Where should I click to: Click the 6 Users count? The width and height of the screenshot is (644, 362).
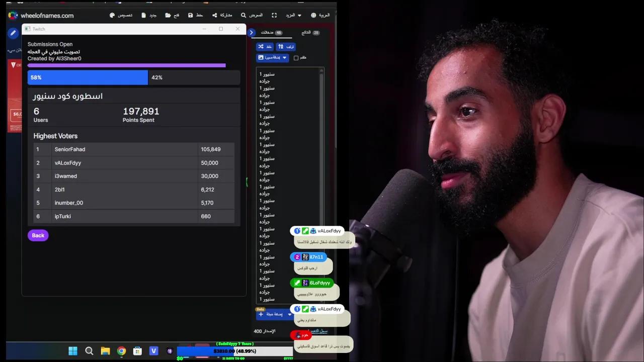36,111
